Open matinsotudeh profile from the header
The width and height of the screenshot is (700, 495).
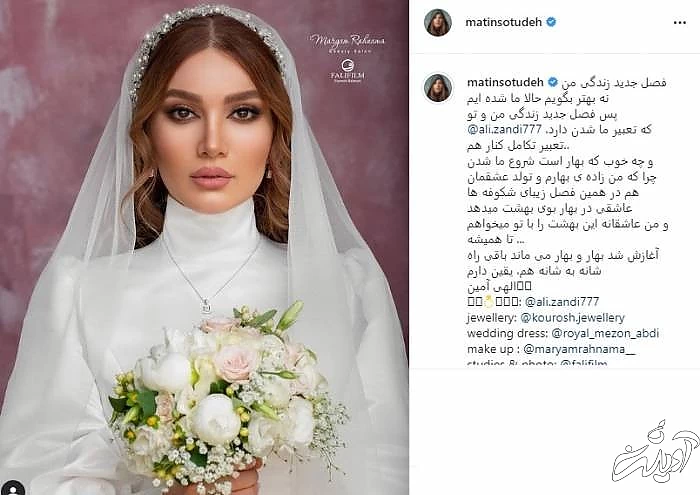click(x=504, y=22)
